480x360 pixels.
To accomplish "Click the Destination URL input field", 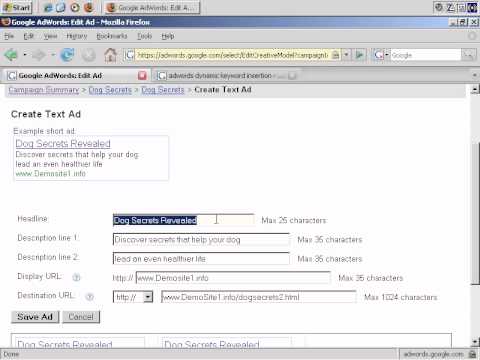I will [x=259, y=297].
